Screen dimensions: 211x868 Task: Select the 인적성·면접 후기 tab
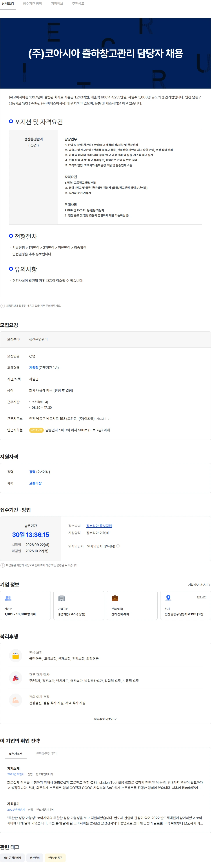[46, 754]
